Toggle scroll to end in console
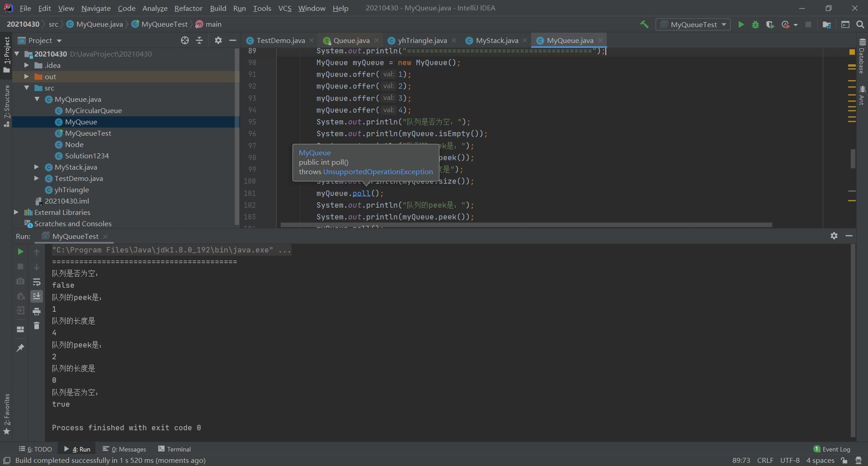This screenshot has width=868, height=466. click(37, 296)
